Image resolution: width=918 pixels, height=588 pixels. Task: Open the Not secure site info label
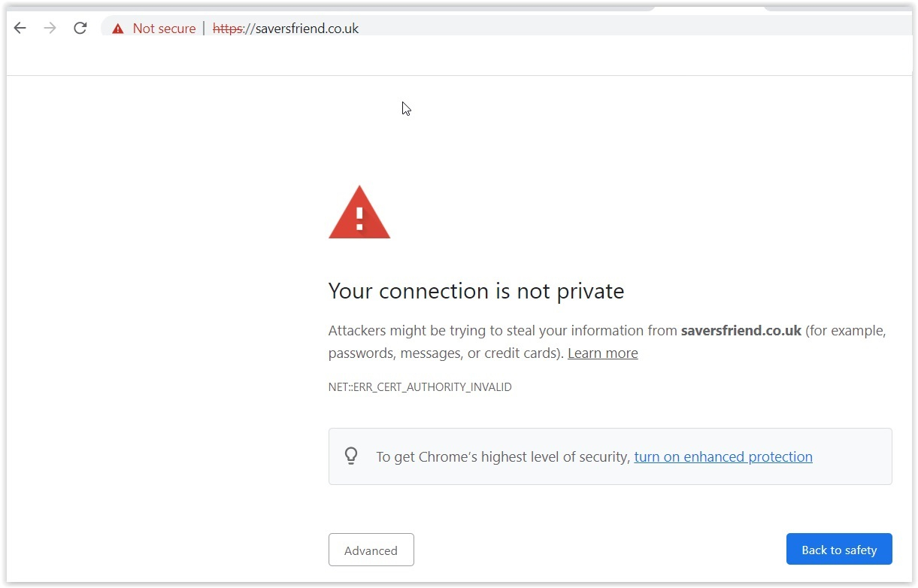pos(164,29)
